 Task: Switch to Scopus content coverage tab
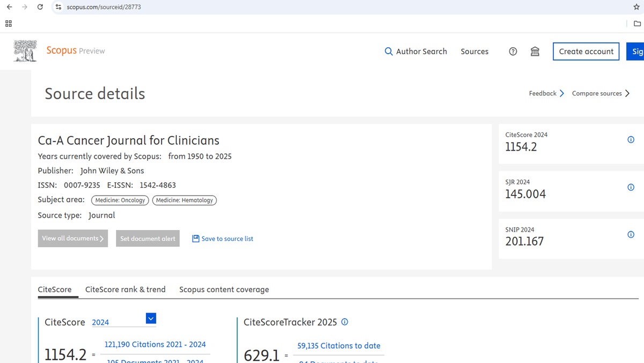pyautogui.click(x=224, y=290)
